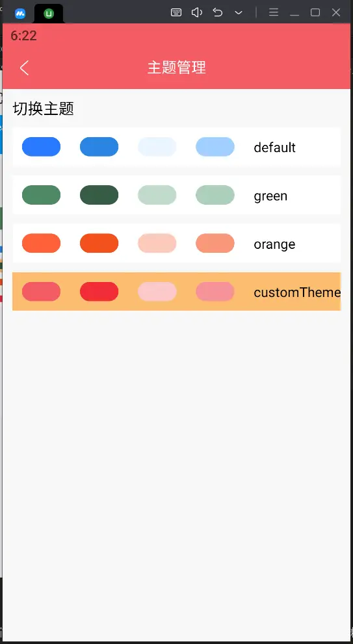Open the hamburger menu in titlebar
Screen dimensions: 353x644
(274, 12)
